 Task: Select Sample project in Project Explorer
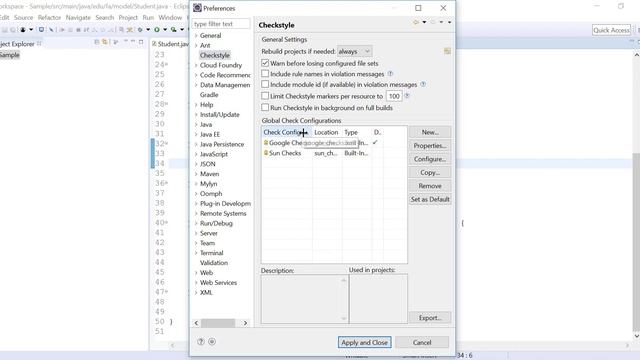(10, 55)
